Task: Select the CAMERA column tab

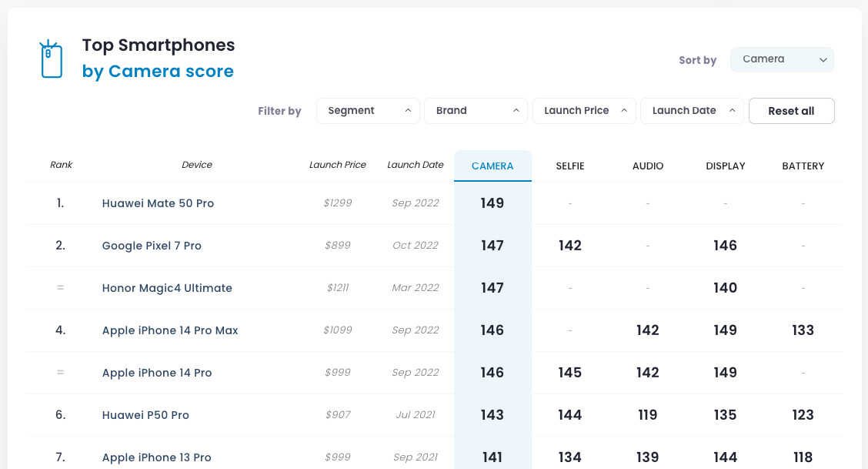Action: tap(492, 166)
